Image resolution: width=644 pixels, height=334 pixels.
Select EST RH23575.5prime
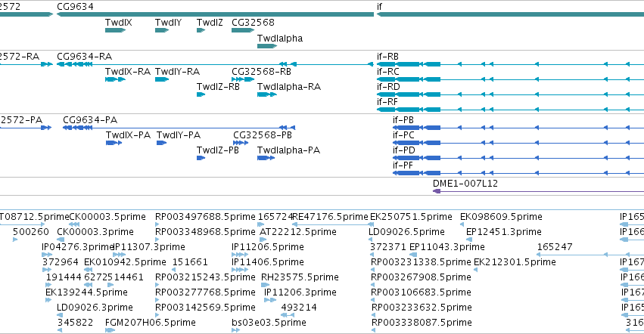300,277
